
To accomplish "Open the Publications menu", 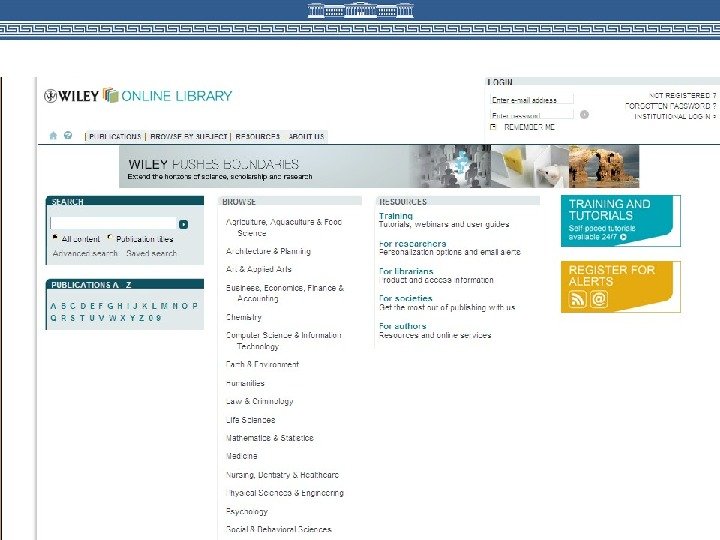I will pos(115,136).
